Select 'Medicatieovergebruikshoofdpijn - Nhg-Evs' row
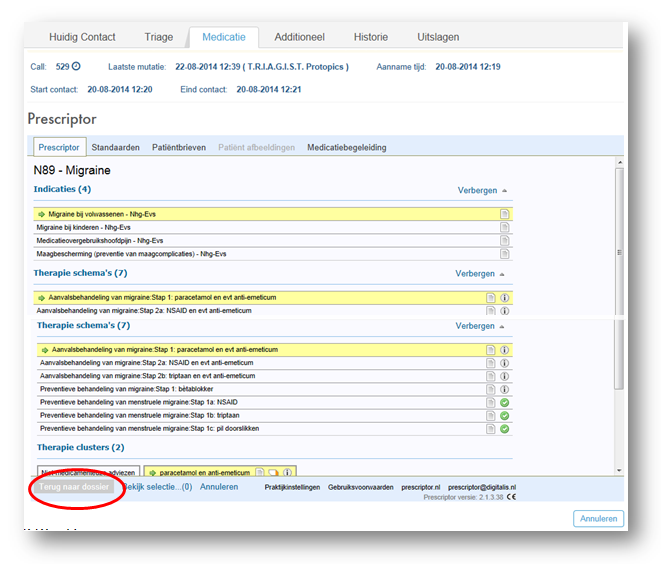The width and height of the screenshot is (661, 564). coord(273,240)
